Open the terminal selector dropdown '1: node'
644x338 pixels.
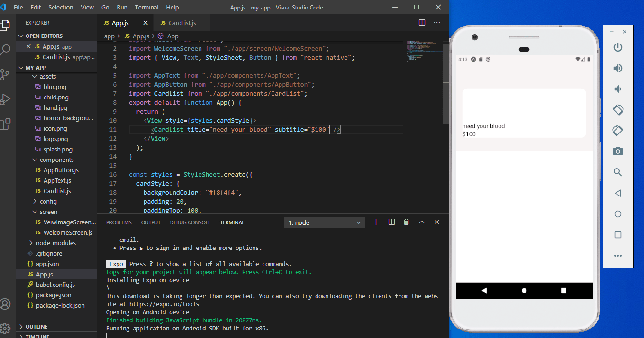325,222
